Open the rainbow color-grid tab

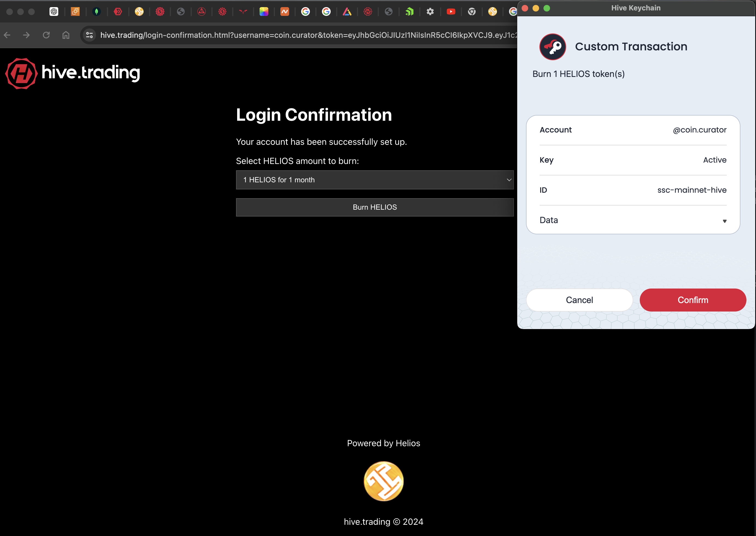click(x=264, y=11)
